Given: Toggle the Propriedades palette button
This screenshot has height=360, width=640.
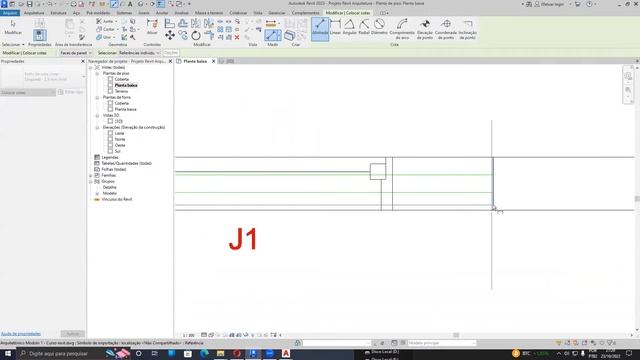Looking at the screenshot, I should coord(40,36).
